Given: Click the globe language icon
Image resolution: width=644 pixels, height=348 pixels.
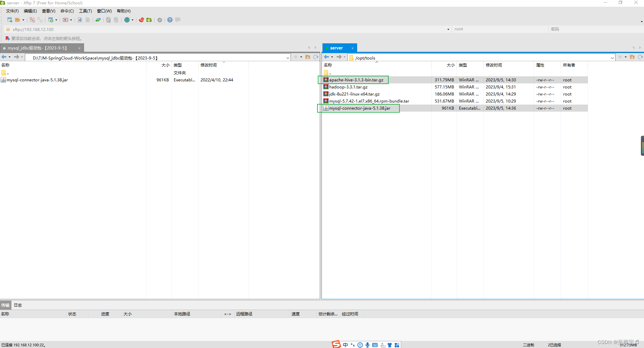Looking at the screenshot, I should [x=127, y=20].
